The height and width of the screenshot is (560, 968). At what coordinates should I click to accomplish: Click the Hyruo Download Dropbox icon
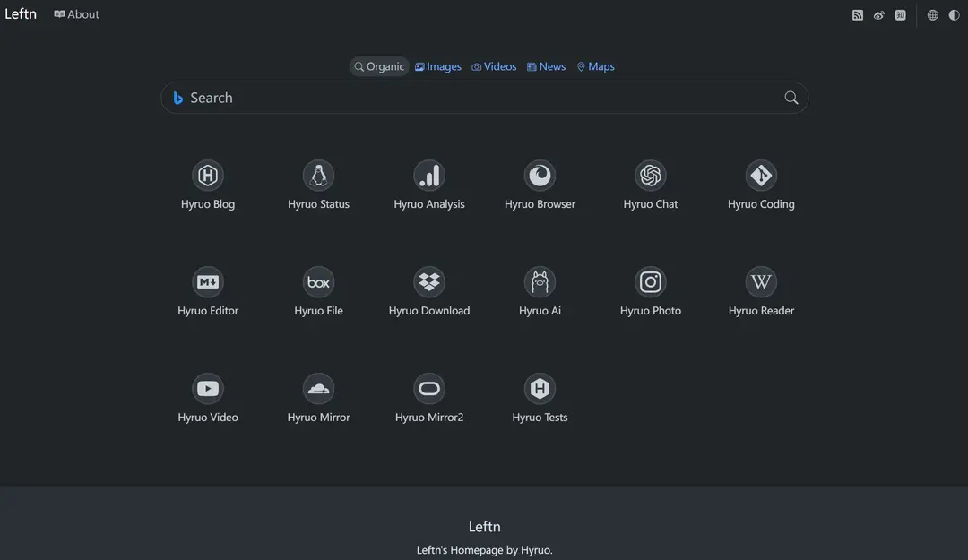(429, 282)
